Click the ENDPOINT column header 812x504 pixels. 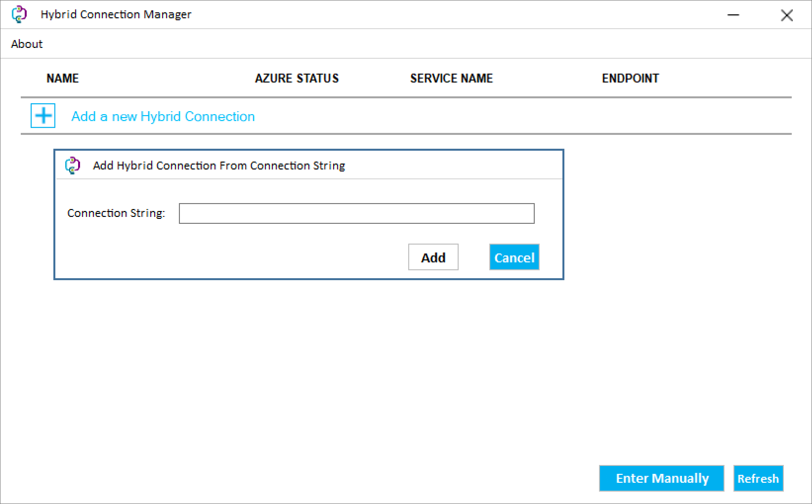631,79
